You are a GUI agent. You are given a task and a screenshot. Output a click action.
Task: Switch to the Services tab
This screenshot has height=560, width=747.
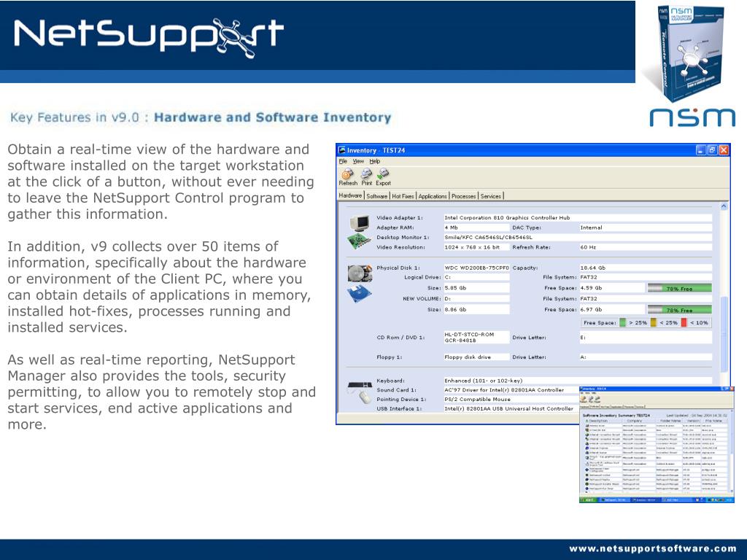pyautogui.click(x=491, y=196)
